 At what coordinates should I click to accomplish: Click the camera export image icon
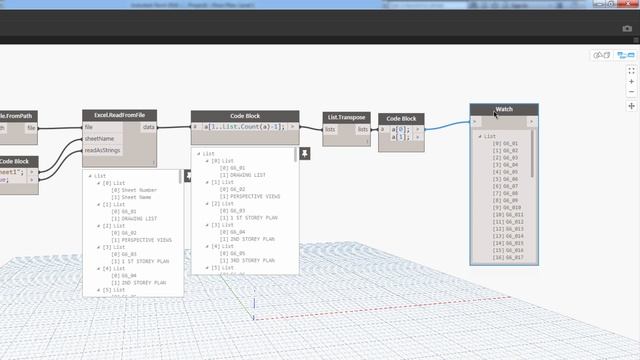(627, 29)
